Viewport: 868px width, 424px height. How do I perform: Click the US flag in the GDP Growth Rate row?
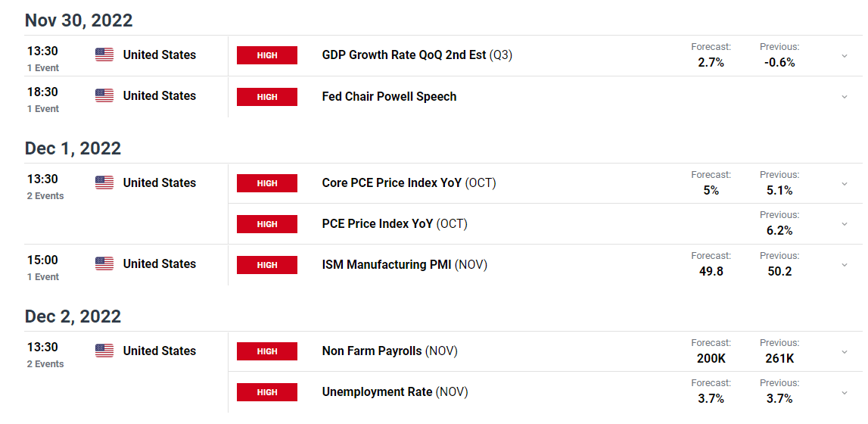[104, 55]
